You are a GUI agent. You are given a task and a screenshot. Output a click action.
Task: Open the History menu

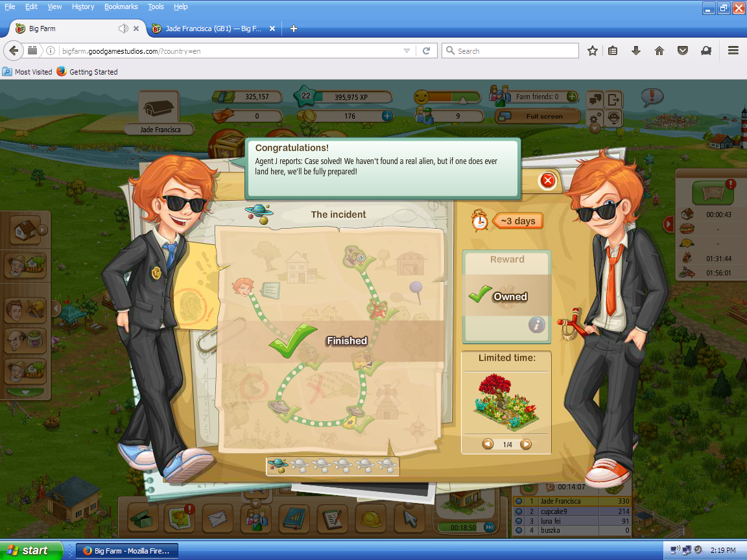pos(83,6)
